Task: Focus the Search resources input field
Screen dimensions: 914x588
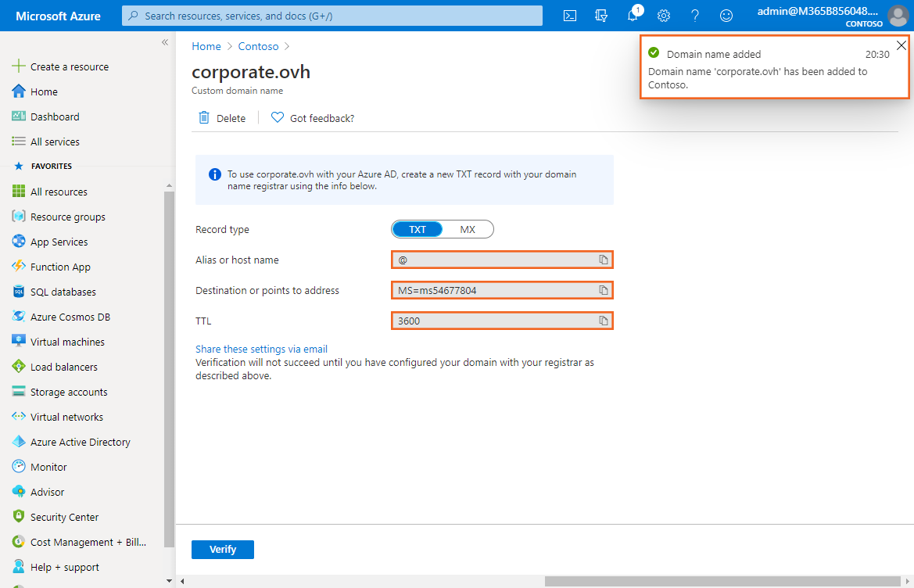Action: tap(332, 16)
